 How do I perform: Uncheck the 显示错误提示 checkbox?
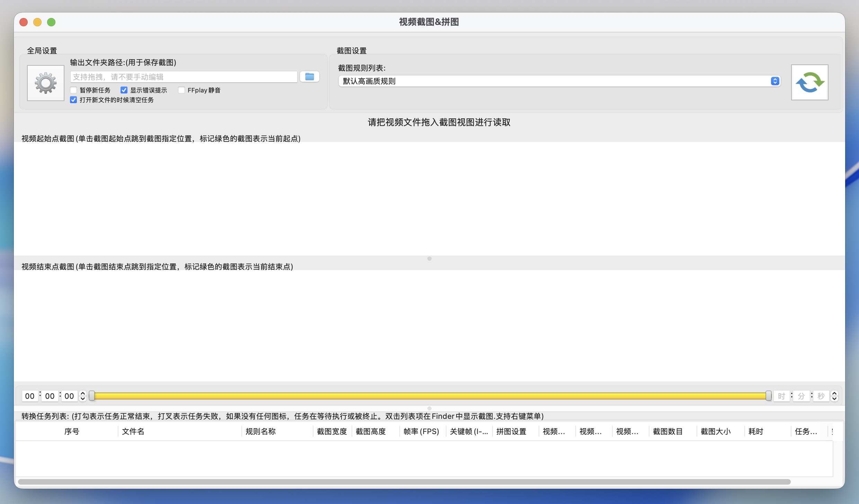[124, 90]
